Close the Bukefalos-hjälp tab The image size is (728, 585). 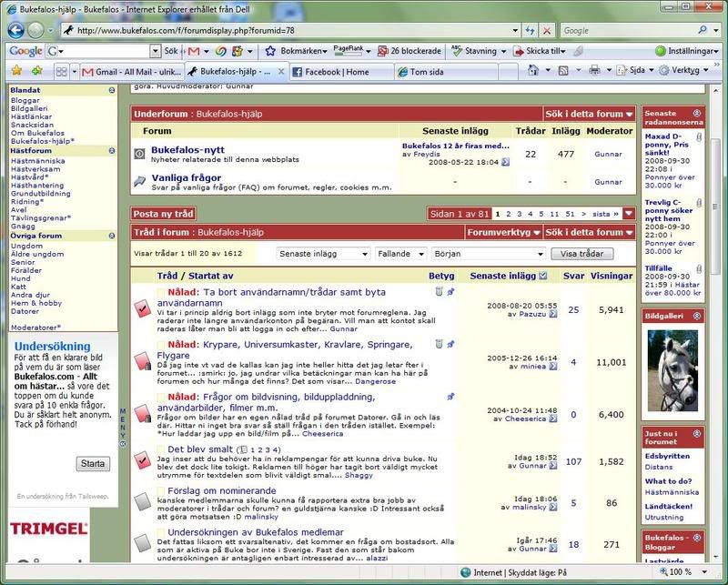point(281,72)
